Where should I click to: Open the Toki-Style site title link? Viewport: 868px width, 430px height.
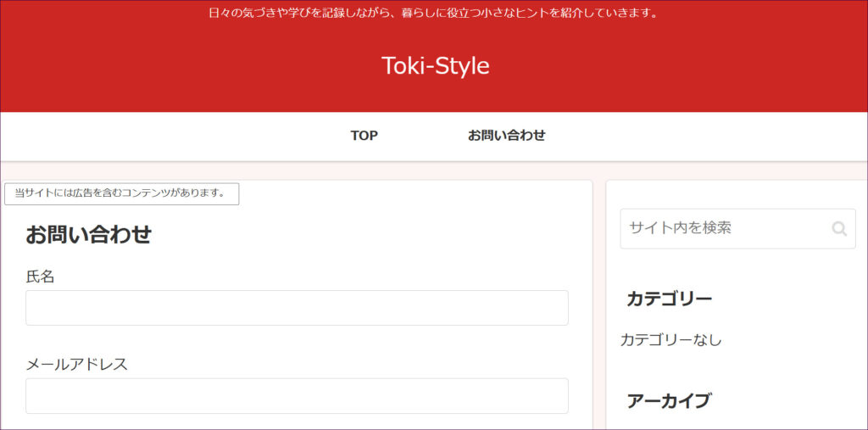[x=435, y=65]
